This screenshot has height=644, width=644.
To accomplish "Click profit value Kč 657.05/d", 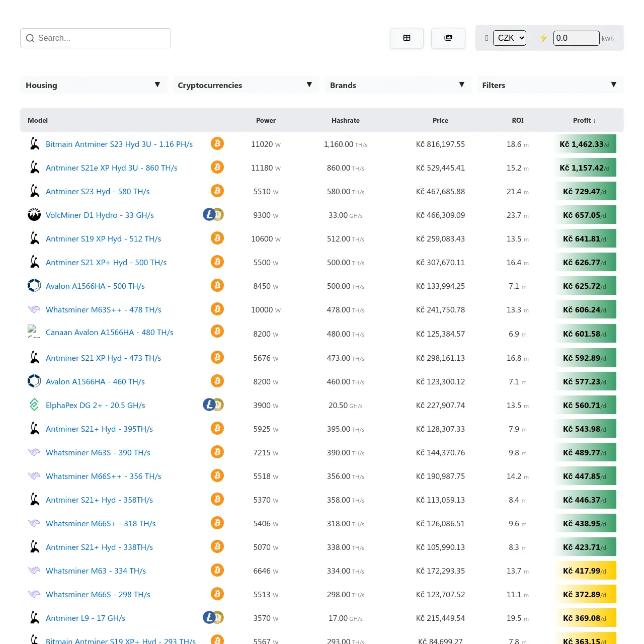I will [585, 215].
